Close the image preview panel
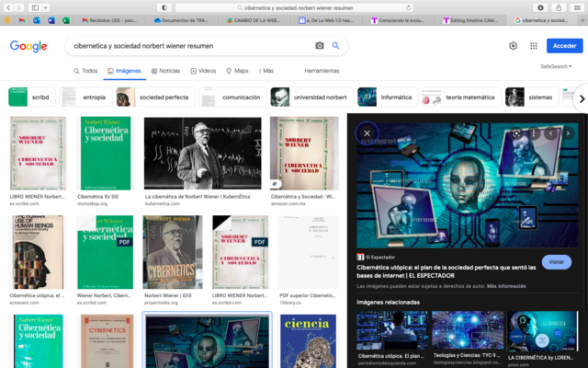The width and height of the screenshot is (588, 368). pos(367,133)
